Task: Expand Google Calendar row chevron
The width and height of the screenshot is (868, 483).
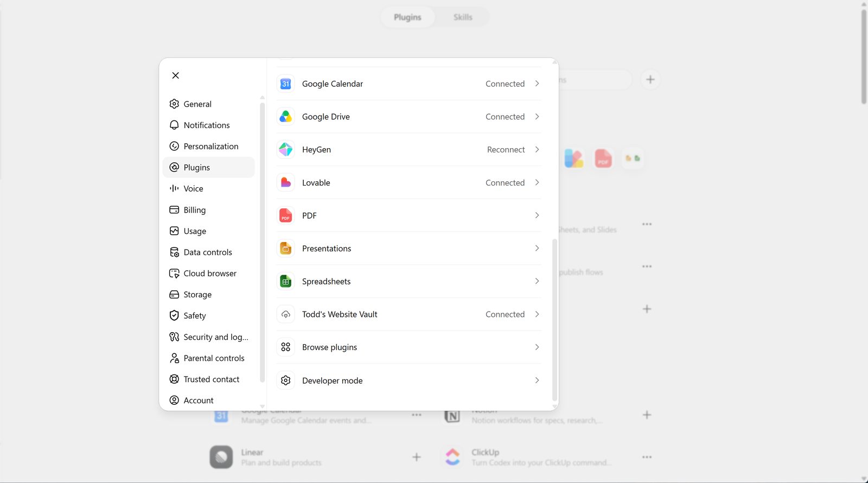Action: pyautogui.click(x=537, y=84)
